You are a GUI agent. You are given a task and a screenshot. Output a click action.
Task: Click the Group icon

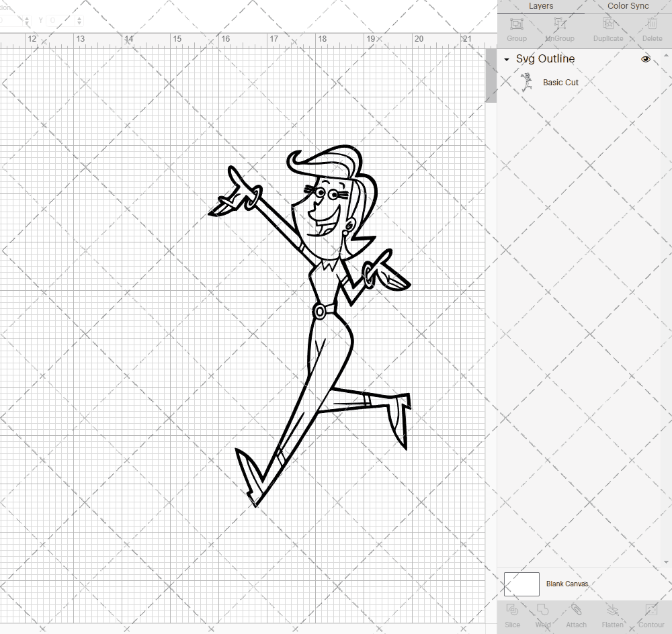516,24
